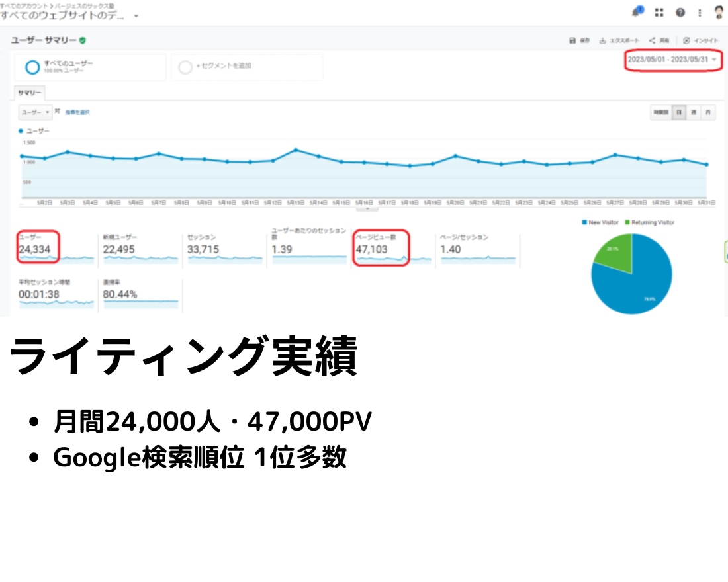Open the すべてのウェブサイトのデ… property selector dropdown

69,15
